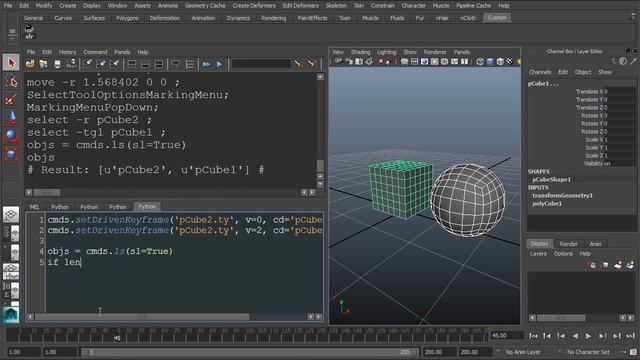This screenshot has height=360, width=640.
Task: Show both history and input panes
Action: tap(159, 64)
